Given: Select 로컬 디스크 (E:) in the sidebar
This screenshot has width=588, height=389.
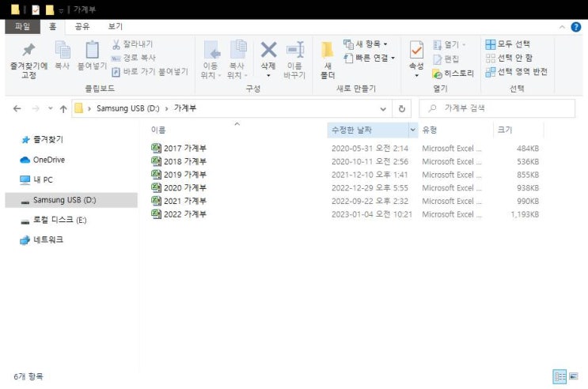Looking at the screenshot, I should [53, 220].
